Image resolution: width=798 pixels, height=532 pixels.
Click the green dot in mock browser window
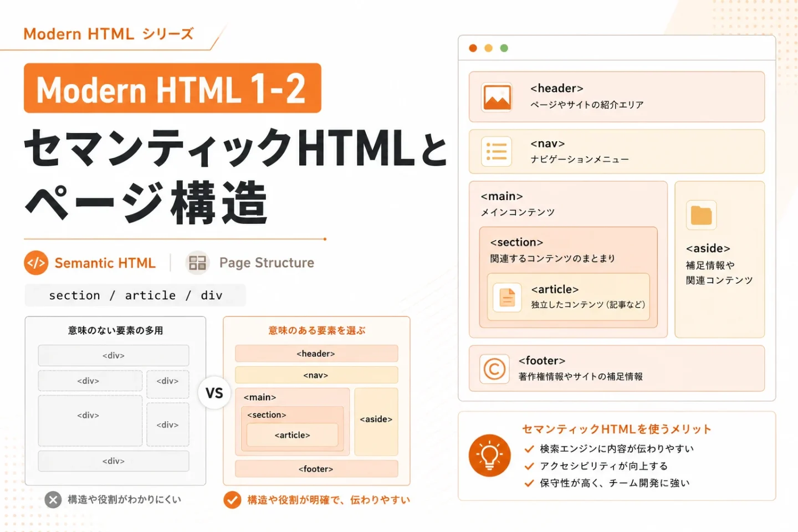504,48
